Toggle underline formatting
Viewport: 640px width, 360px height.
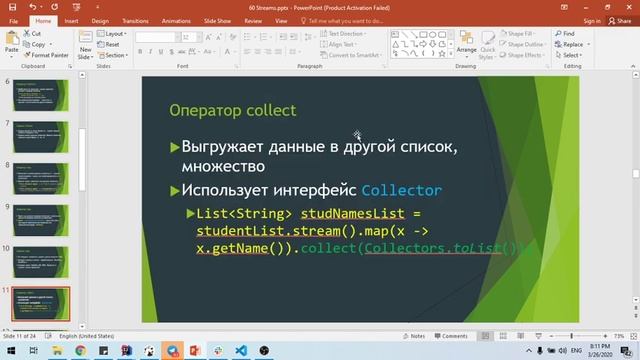[x=161, y=51]
